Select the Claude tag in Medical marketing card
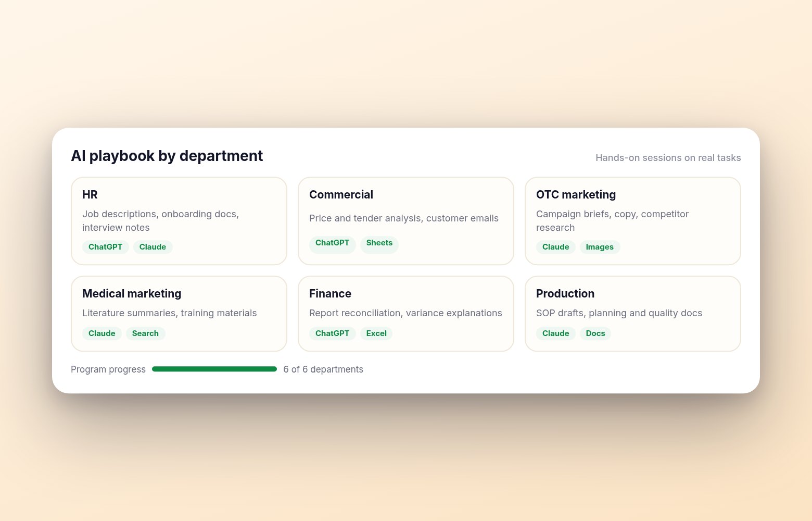The width and height of the screenshot is (812, 521). 102,333
